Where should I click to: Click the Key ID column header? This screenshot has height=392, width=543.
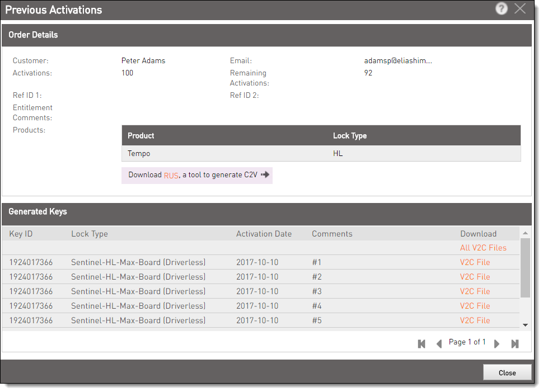pos(21,234)
